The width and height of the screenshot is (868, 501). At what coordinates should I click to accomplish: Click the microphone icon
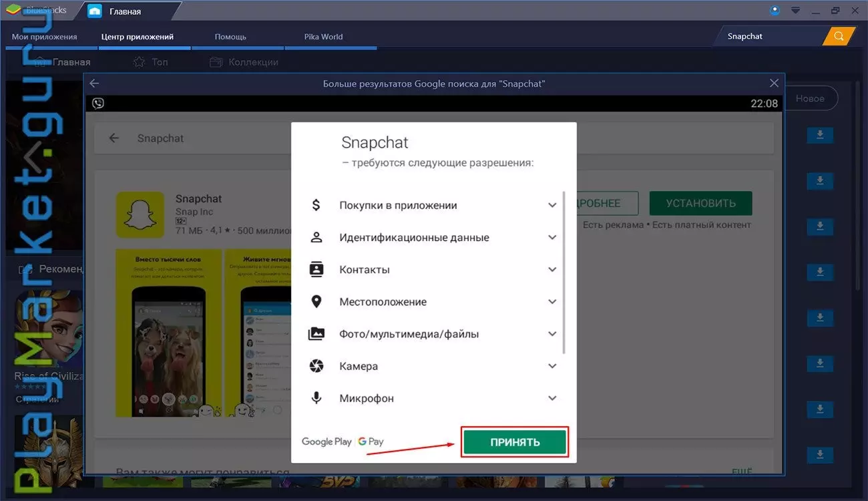point(316,398)
